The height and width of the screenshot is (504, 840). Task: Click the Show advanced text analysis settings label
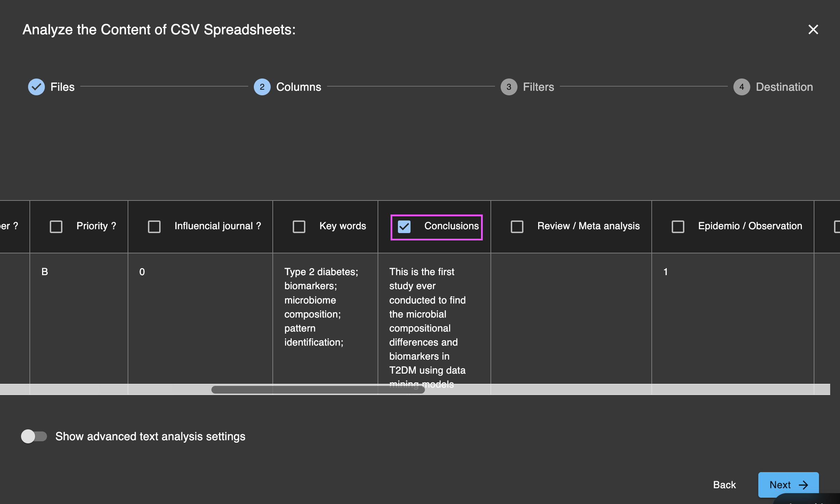pyautogui.click(x=150, y=436)
